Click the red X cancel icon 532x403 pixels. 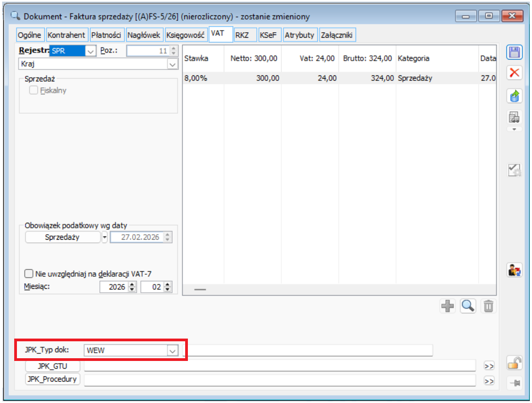tap(514, 73)
